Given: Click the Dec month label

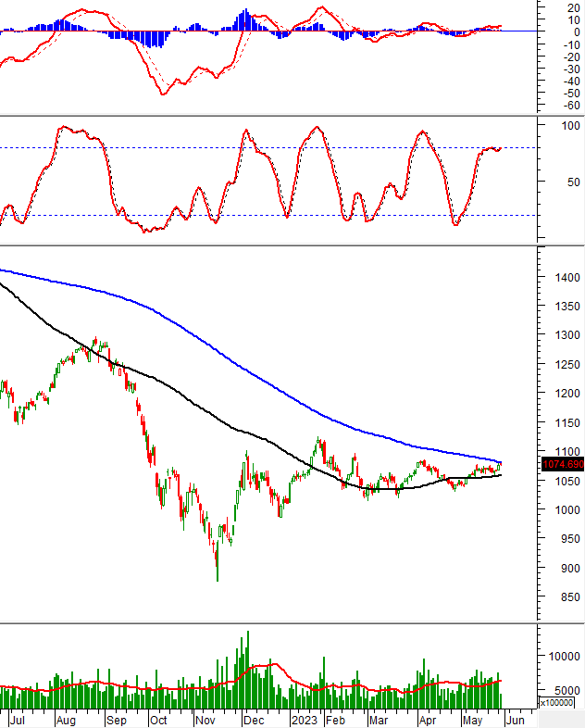Looking at the screenshot, I should pos(254,720).
